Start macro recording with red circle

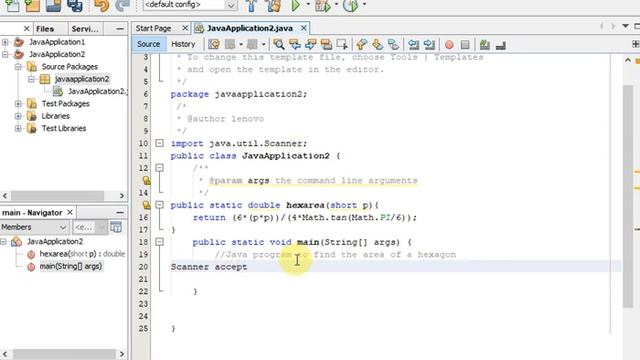click(x=449, y=44)
